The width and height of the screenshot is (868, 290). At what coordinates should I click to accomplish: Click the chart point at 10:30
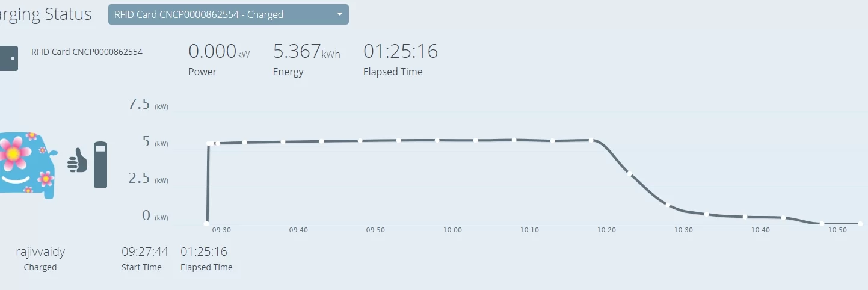tap(668, 205)
